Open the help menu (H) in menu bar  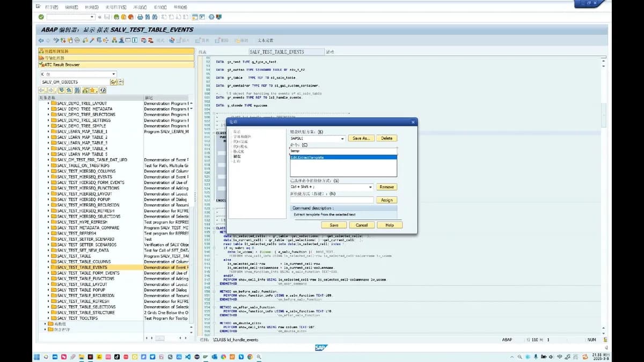coord(180,8)
